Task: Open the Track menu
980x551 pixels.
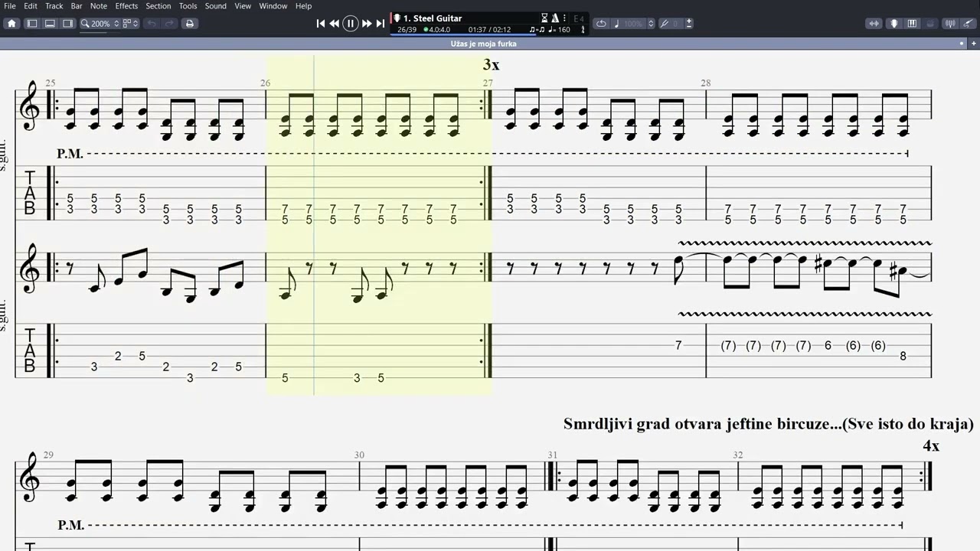Action: pyautogui.click(x=54, y=6)
